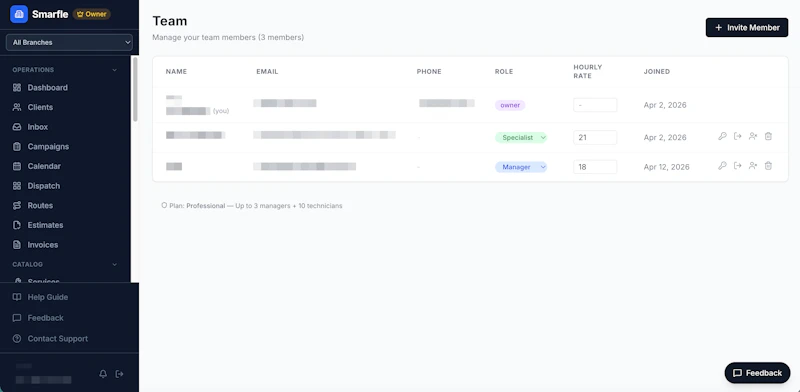Viewport: 800px width, 392px height.
Task: Click the sidebar vertical scrollbar
Action: point(135,89)
